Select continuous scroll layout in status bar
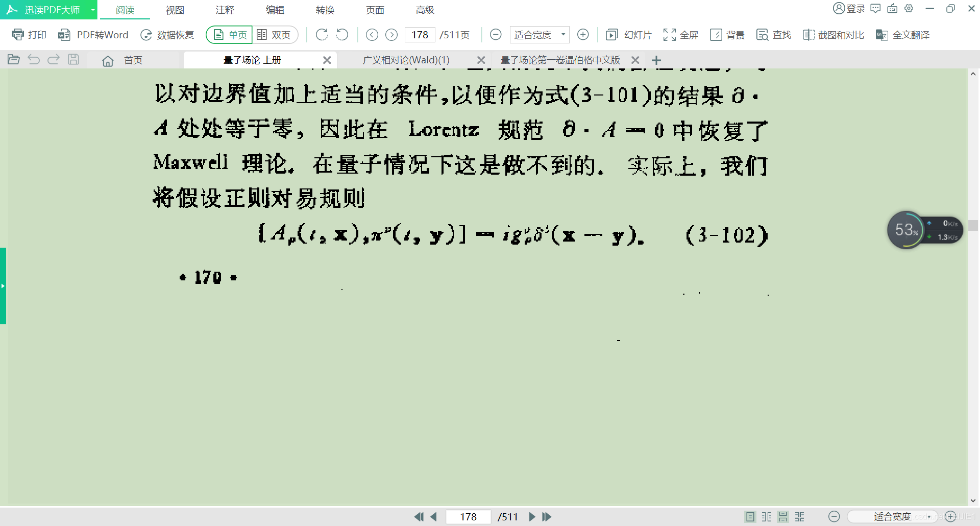 783,517
